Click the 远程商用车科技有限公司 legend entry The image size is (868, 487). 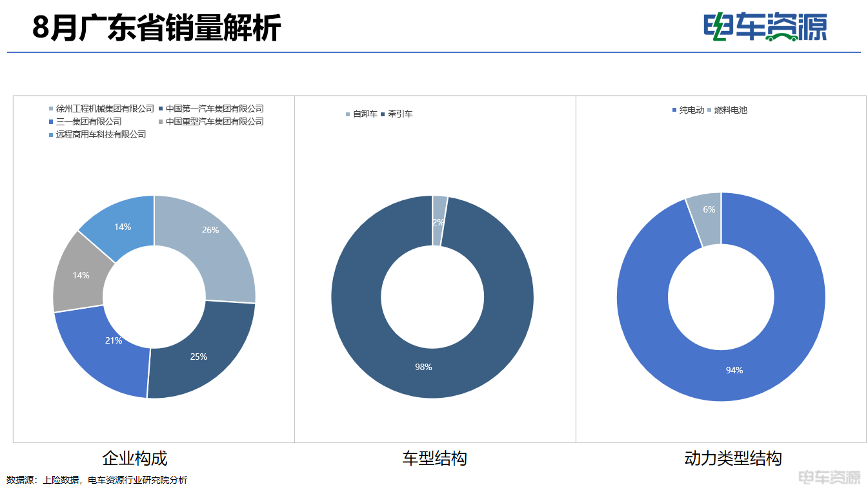point(101,134)
